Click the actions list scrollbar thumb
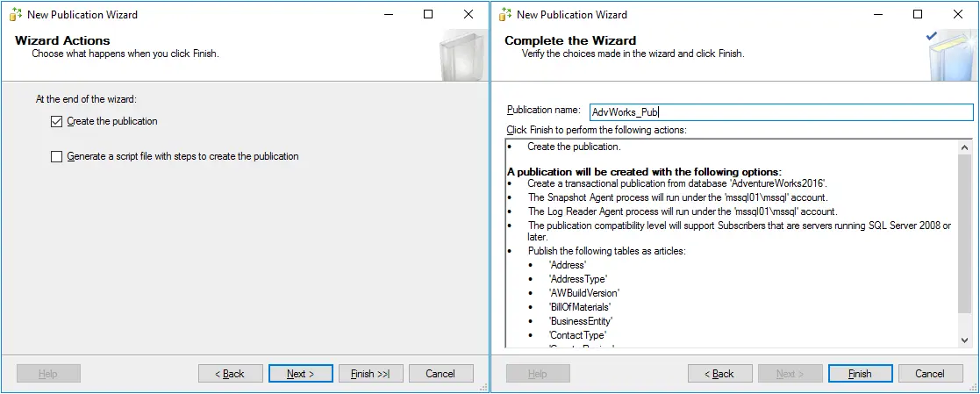The image size is (980, 394). pos(964,233)
